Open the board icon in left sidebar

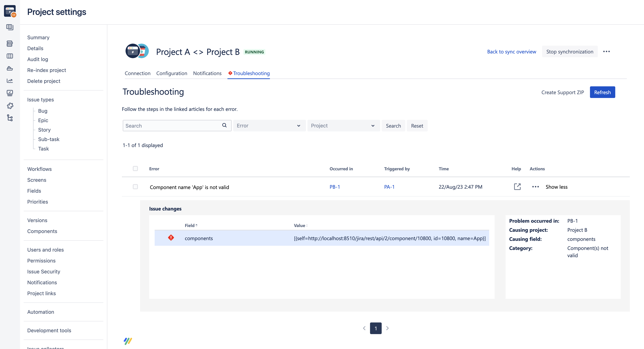pyautogui.click(x=10, y=56)
